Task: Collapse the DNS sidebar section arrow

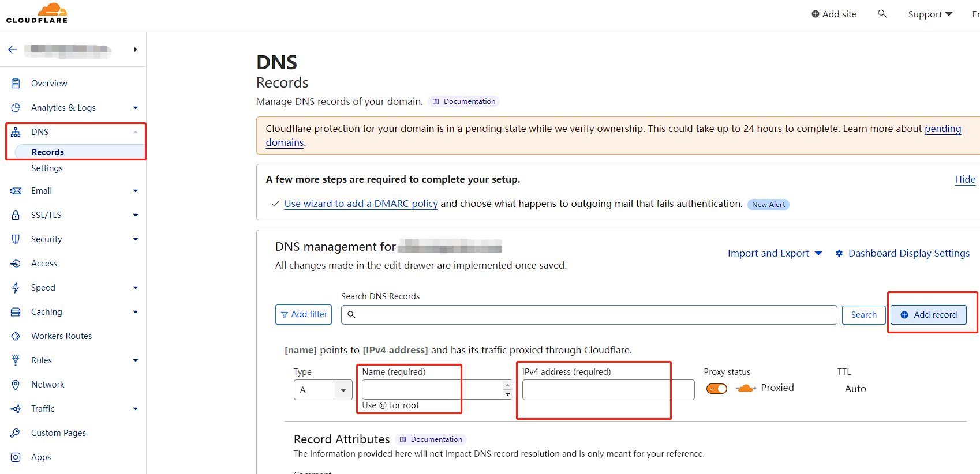Action: click(x=136, y=132)
